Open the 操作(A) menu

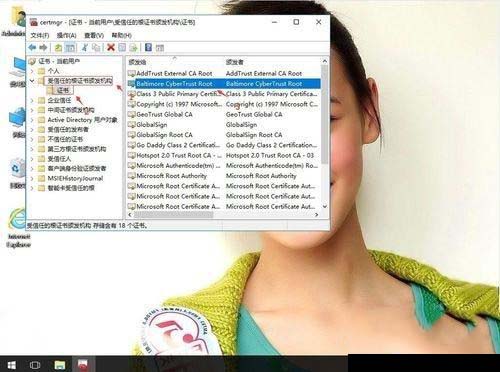coord(67,35)
